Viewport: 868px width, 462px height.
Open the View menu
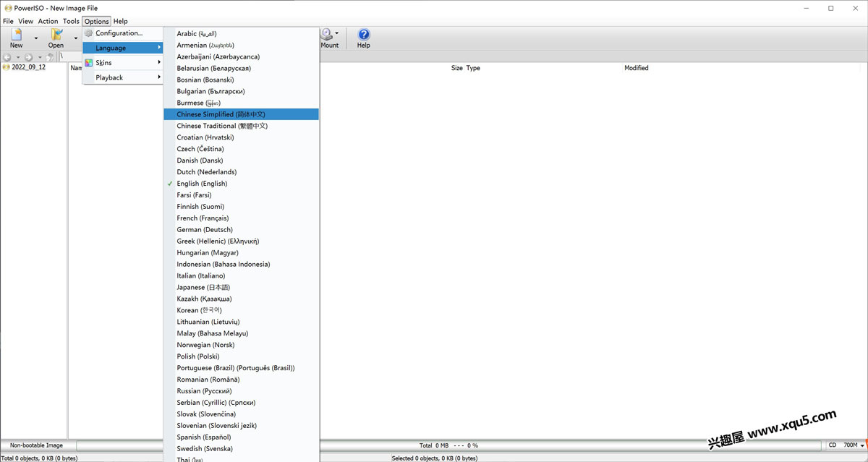coord(26,21)
